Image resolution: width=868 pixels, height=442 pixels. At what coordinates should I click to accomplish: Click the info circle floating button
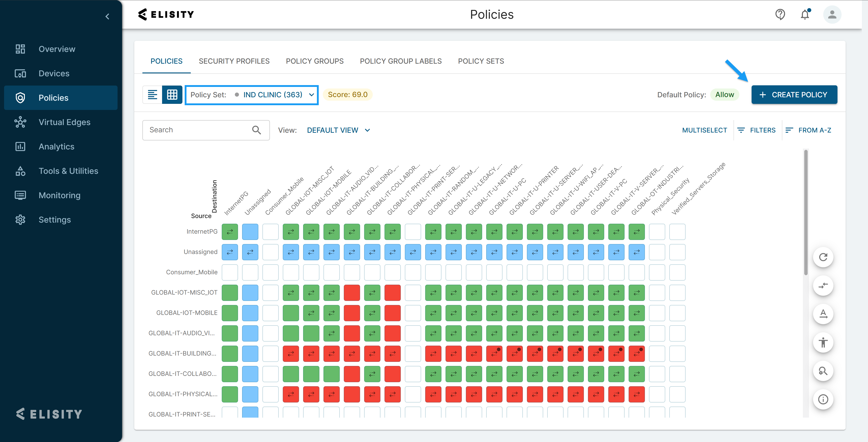pos(823,399)
